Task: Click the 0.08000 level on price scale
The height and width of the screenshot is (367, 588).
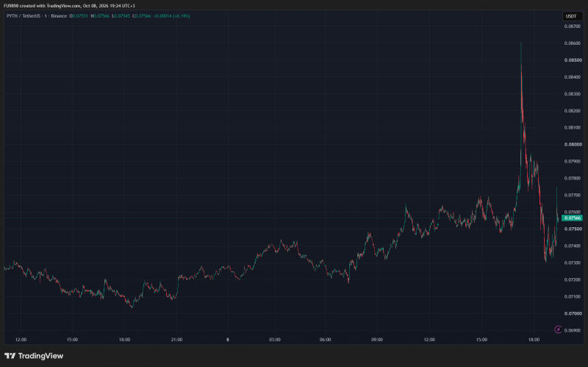Action: (x=573, y=144)
